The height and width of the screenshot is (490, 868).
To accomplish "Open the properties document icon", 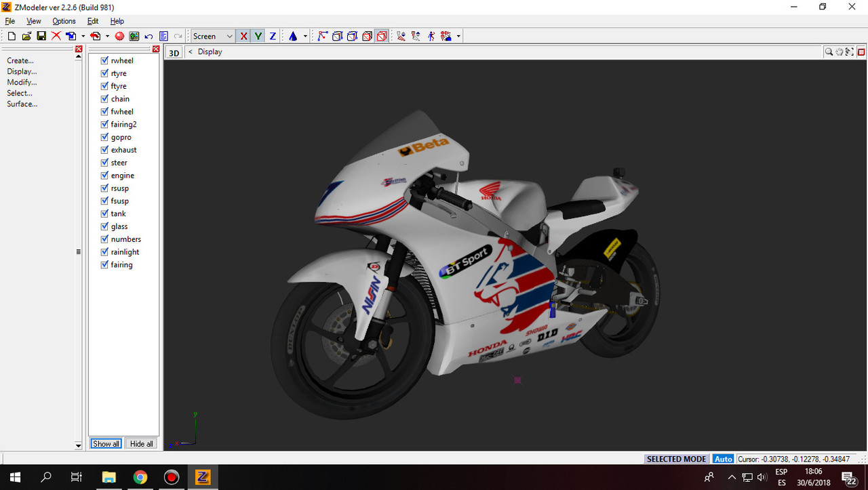I will [163, 36].
